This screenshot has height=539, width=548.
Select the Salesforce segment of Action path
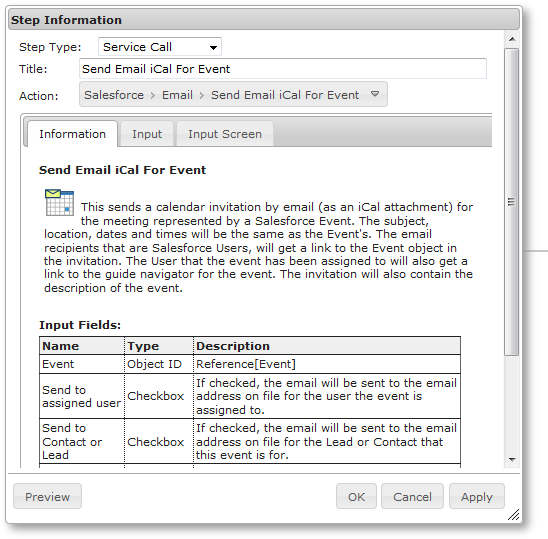click(x=114, y=95)
